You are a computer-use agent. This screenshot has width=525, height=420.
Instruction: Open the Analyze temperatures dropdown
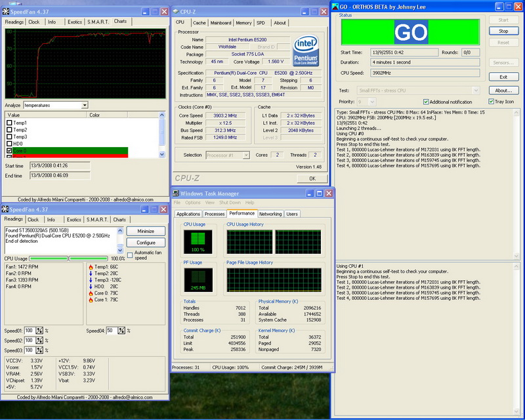[85, 105]
